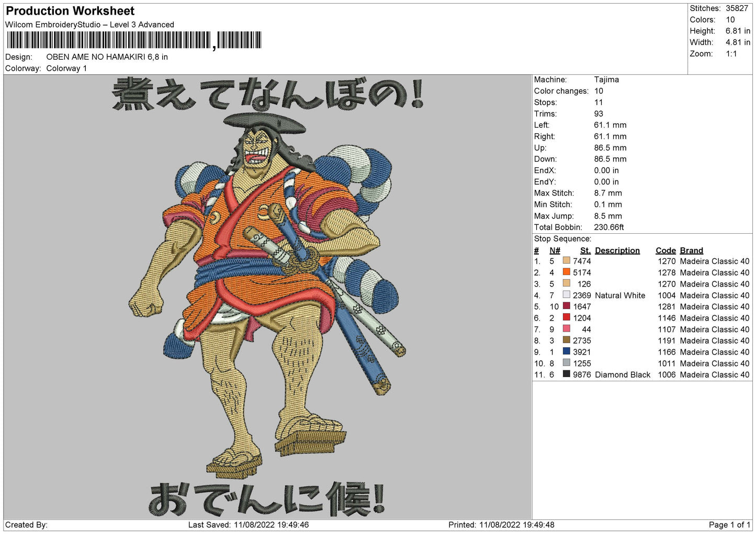Viewport: 756px width, 534px height.
Task: Click the 'Natural White' description
Action: pos(620,296)
